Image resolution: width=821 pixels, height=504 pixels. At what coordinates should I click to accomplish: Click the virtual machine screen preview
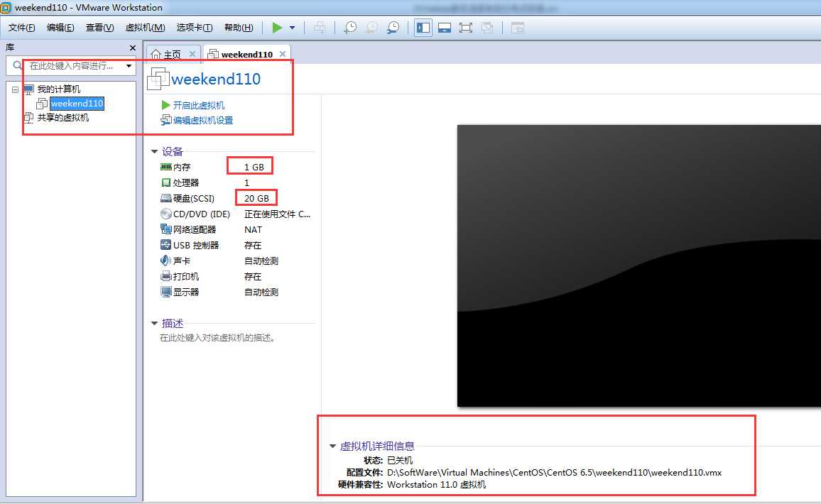click(638, 266)
